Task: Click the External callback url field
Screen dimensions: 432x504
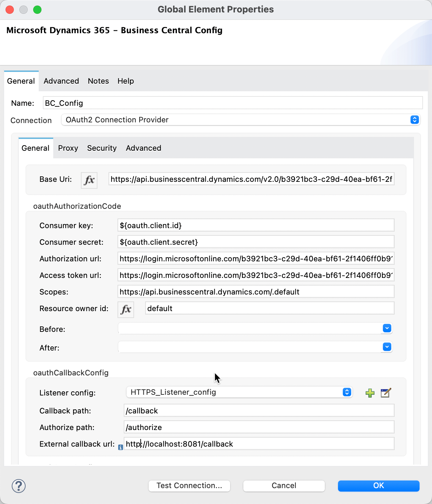Action: (x=259, y=444)
